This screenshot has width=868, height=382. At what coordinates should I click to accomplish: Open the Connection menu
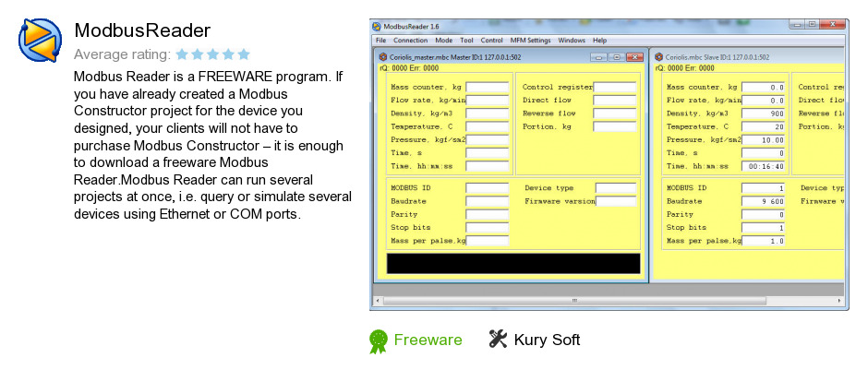[x=410, y=41]
